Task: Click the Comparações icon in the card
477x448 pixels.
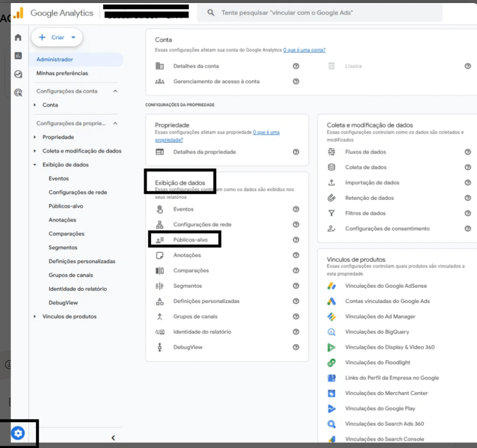Action: 160,271
